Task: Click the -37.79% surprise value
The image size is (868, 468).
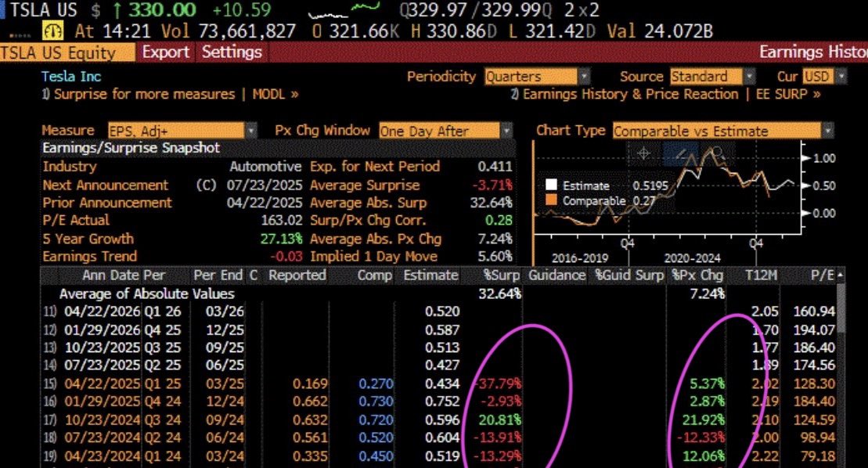Action: (497, 383)
